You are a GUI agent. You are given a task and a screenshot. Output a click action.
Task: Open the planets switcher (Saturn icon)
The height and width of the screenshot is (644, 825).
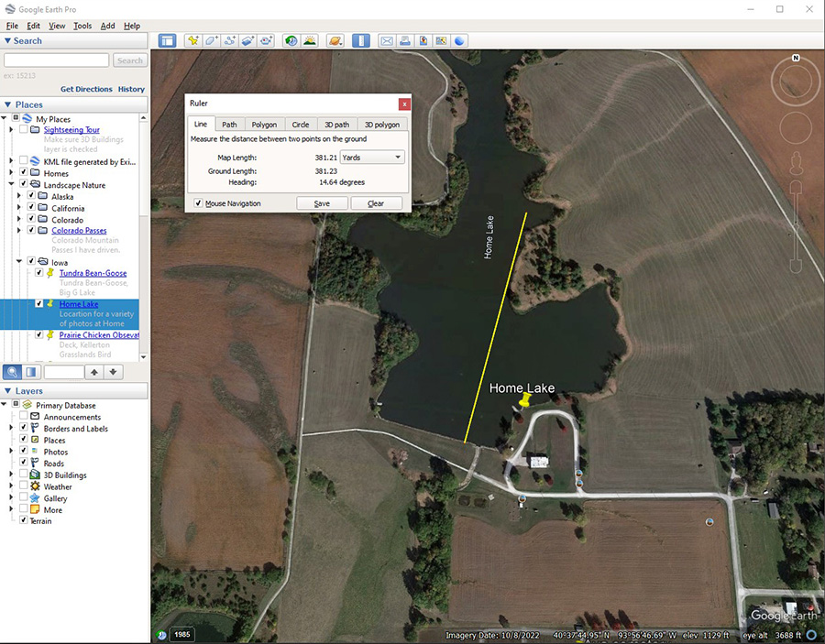click(335, 41)
